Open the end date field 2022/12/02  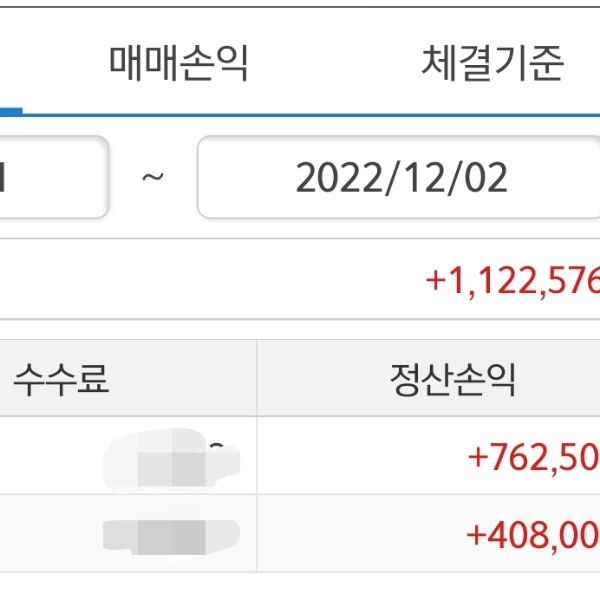tap(400, 179)
